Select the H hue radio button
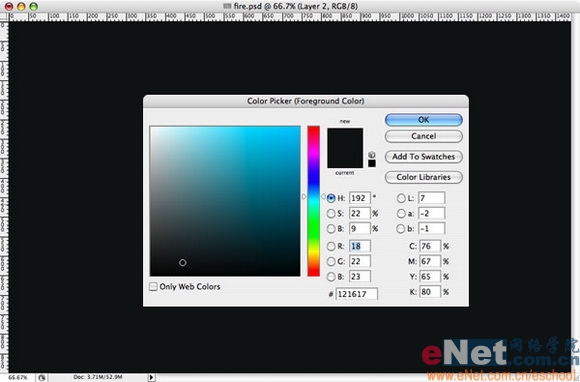Image resolution: width=580 pixels, height=382 pixels. pyautogui.click(x=331, y=198)
